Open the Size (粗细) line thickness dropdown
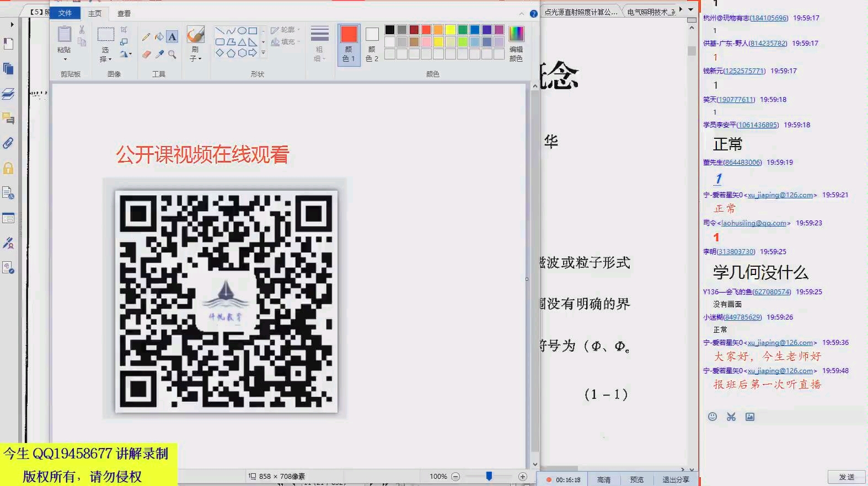 pos(319,44)
